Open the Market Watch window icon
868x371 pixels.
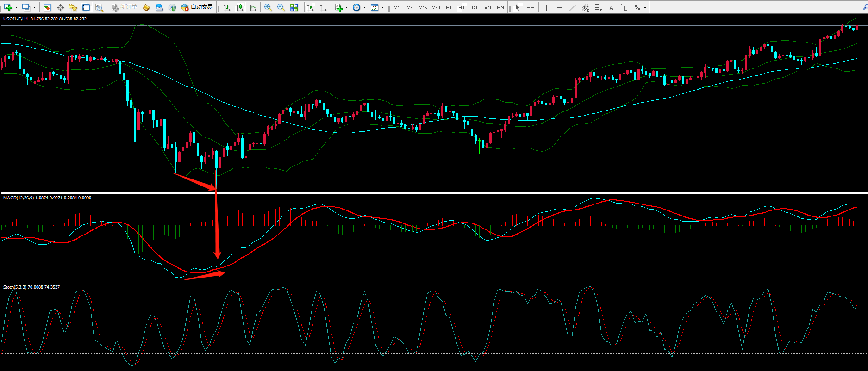coord(47,7)
